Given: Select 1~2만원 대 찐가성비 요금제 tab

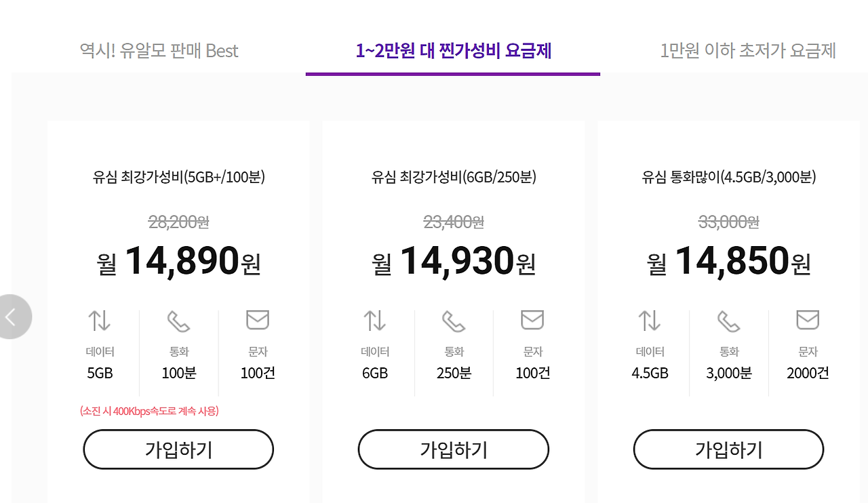Looking at the screenshot, I should 453,51.
